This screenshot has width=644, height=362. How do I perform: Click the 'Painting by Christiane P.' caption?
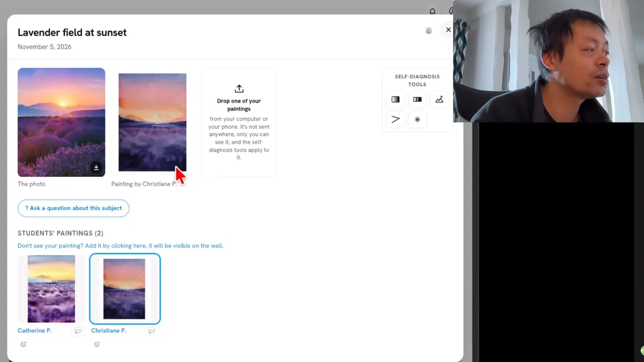point(144,184)
